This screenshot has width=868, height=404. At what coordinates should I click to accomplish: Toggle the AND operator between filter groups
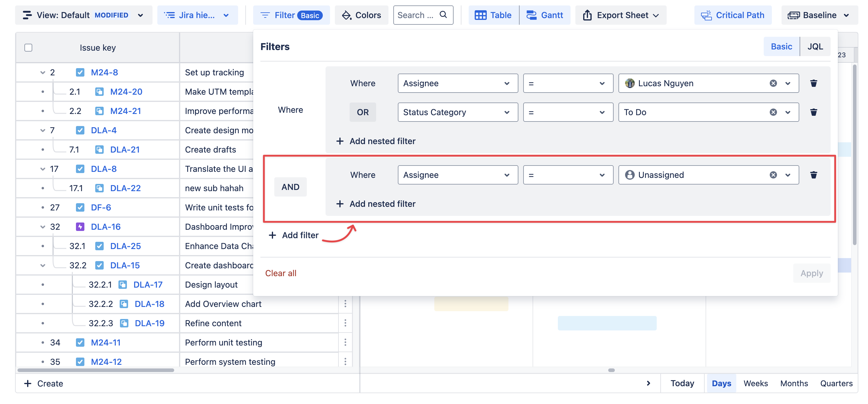pos(290,187)
